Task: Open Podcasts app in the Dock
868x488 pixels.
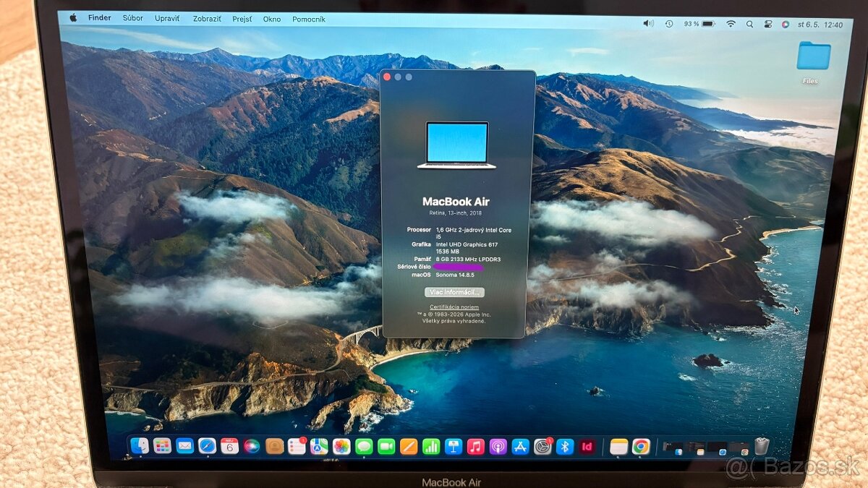Action: [498, 446]
